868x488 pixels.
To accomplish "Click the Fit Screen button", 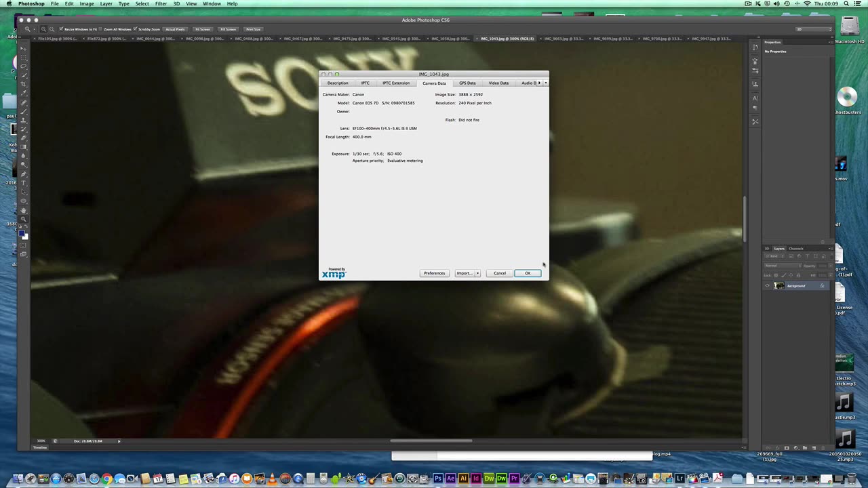I will [x=203, y=29].
